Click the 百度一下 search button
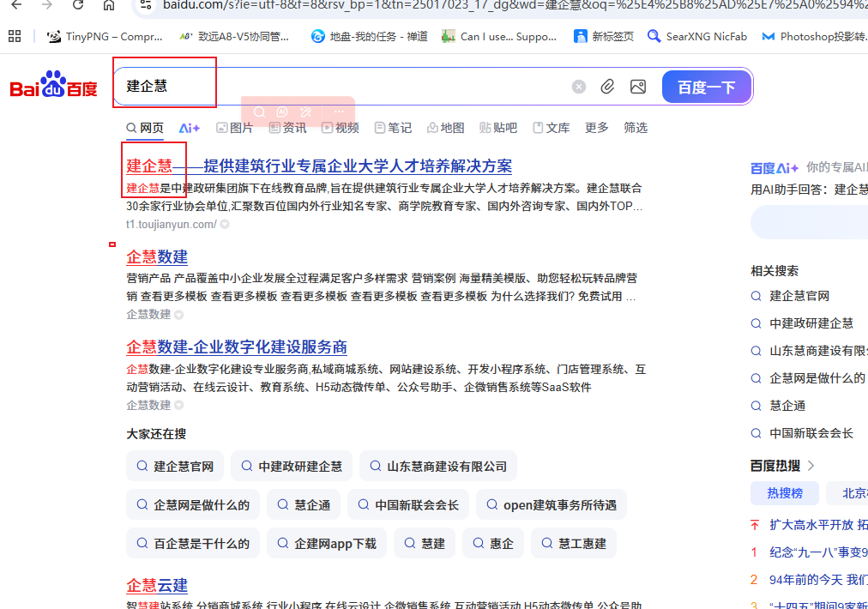 tap(707, 87)
